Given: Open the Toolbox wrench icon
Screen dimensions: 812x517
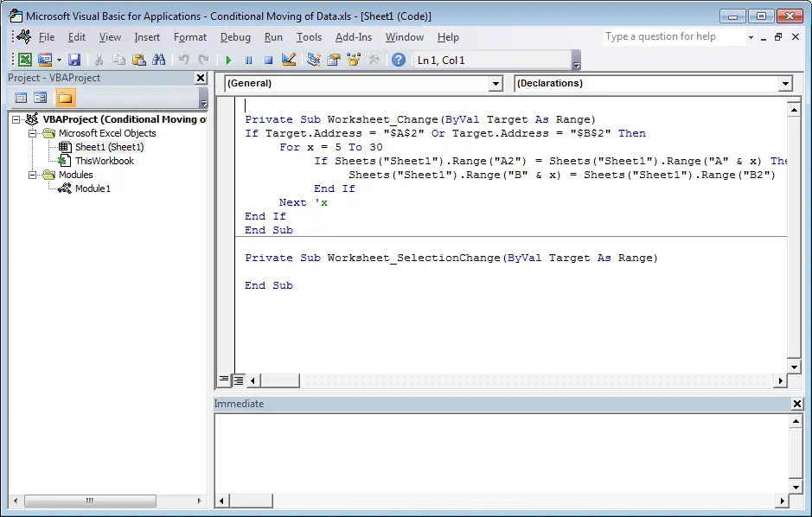Looking at the screenshot, I should click(374, 60).
